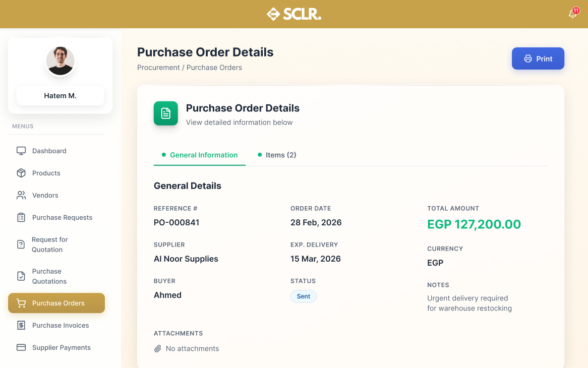
Task: Click the Products box icon
Action: coord(21,173)
